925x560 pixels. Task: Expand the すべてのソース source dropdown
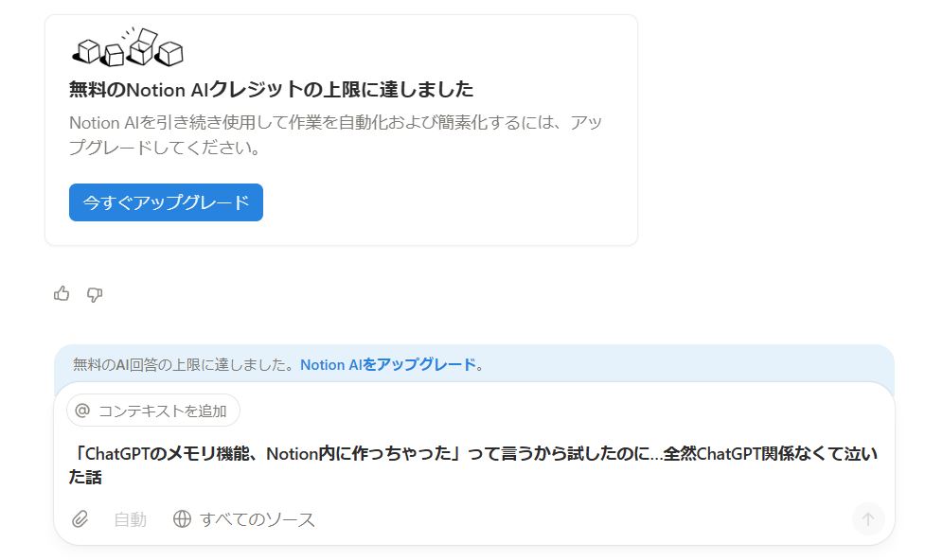(257, 519)
